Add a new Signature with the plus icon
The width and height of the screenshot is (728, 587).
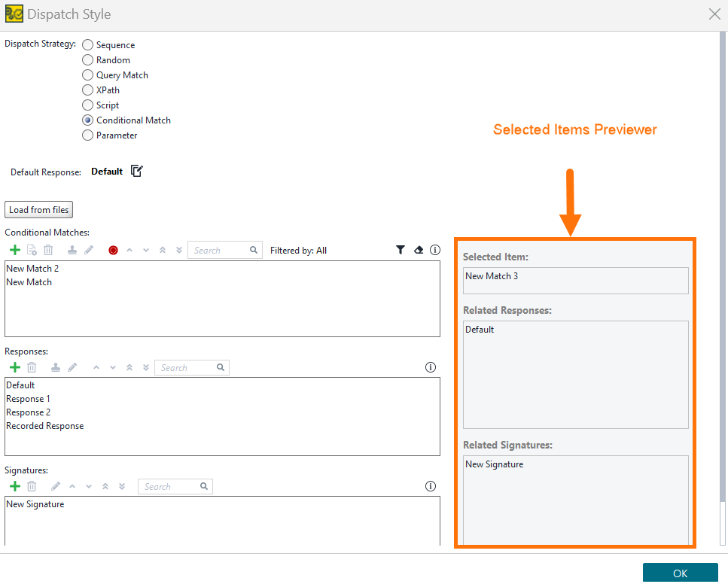(15, 486)
